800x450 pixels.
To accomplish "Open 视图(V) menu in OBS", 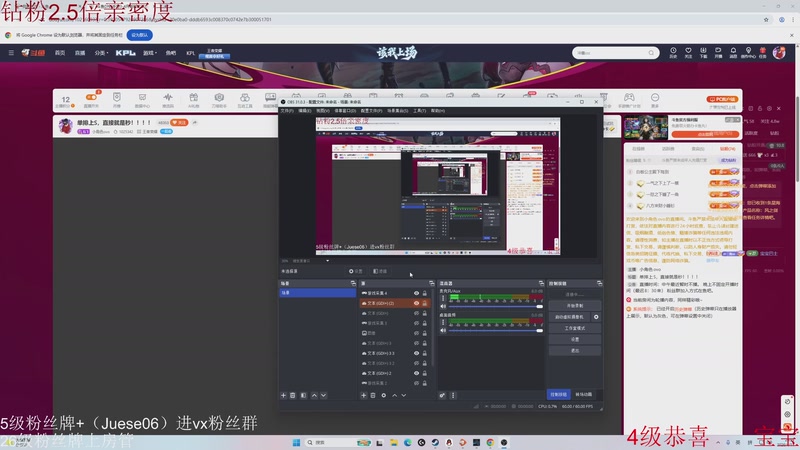I will 322,111.
